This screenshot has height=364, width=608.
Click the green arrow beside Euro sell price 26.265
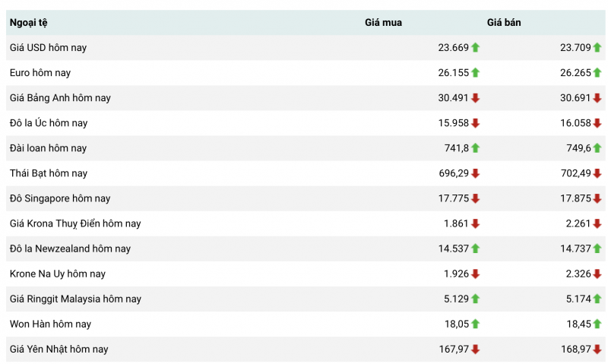(x=597, y=73)
